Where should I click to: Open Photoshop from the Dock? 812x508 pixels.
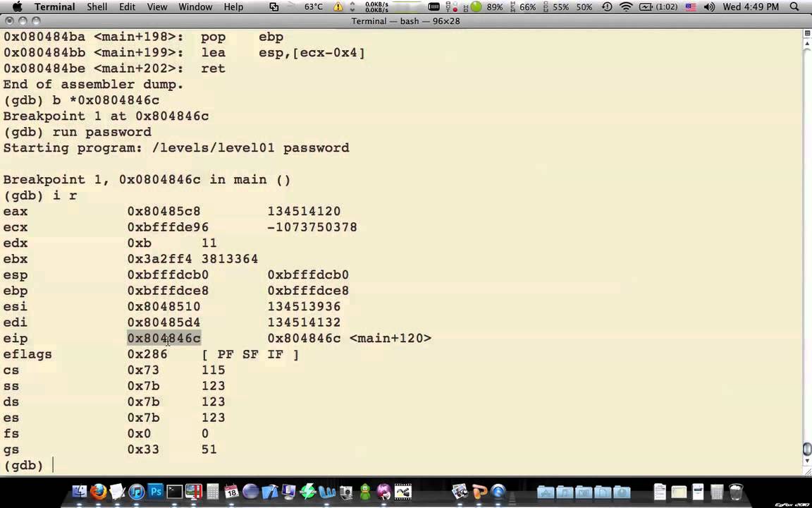tap(155, 491)
